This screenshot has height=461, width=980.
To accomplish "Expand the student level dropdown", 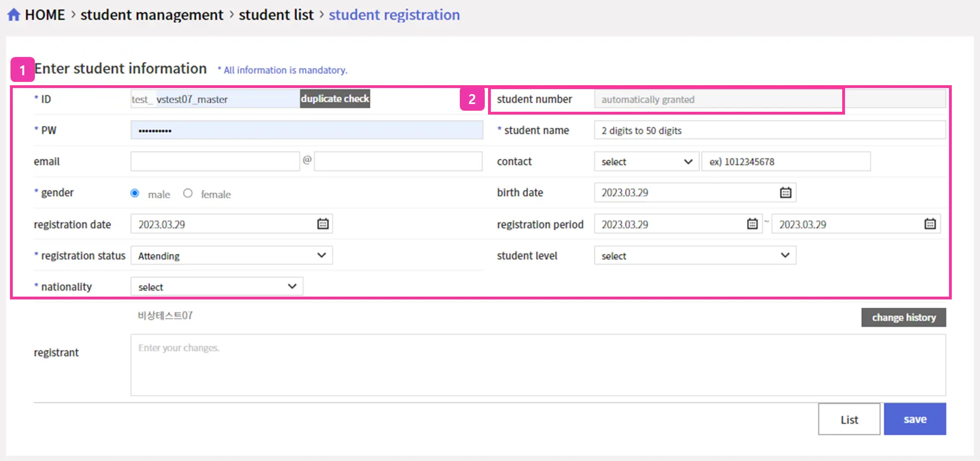I will (x=694, y=255).
